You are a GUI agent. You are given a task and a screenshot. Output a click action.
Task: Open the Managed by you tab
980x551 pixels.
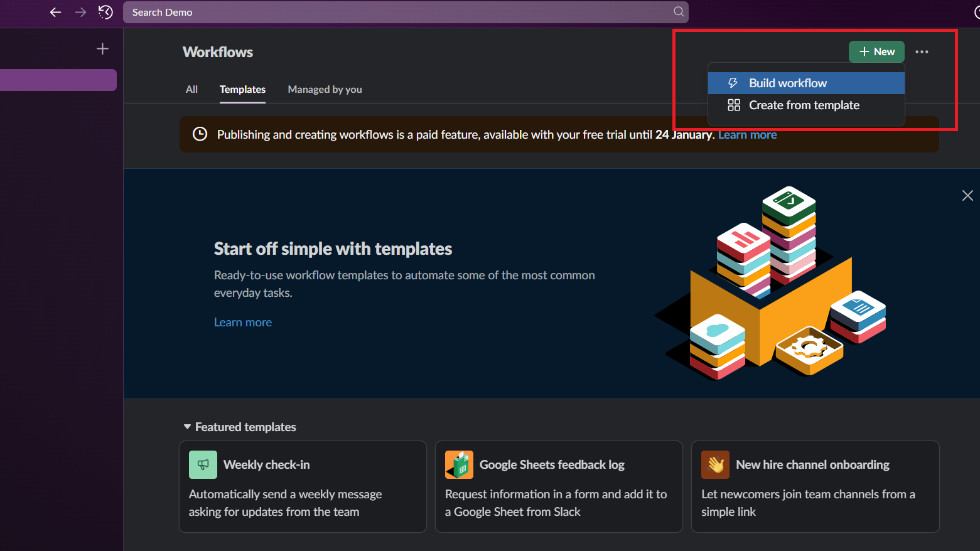(325, 89)
